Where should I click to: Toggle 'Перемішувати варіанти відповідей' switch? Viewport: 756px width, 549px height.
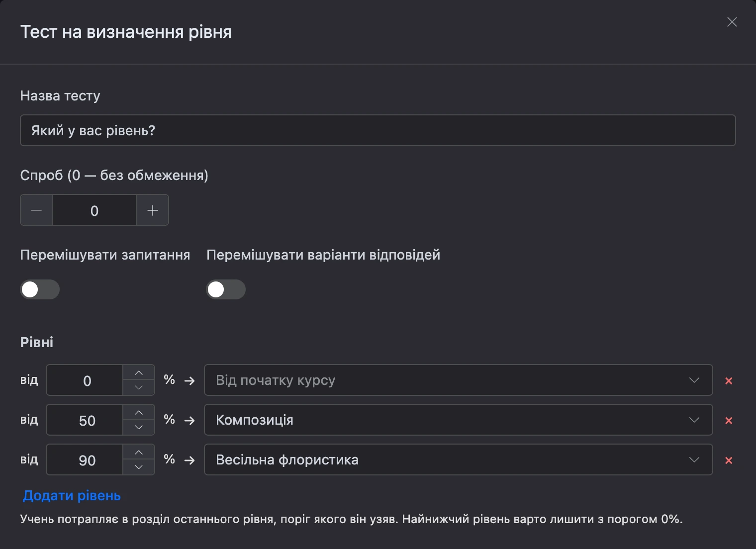[x=226, y=289]
